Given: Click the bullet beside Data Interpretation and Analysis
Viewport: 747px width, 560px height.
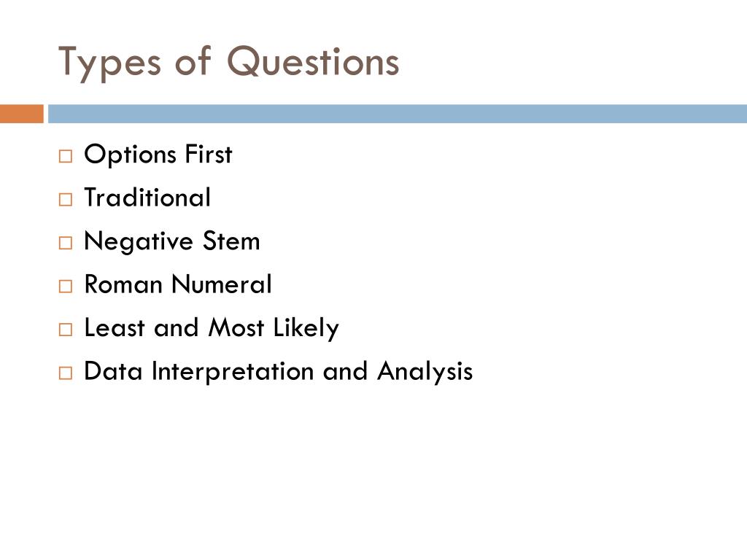Looking at the screenshot, I should point(66,373).
